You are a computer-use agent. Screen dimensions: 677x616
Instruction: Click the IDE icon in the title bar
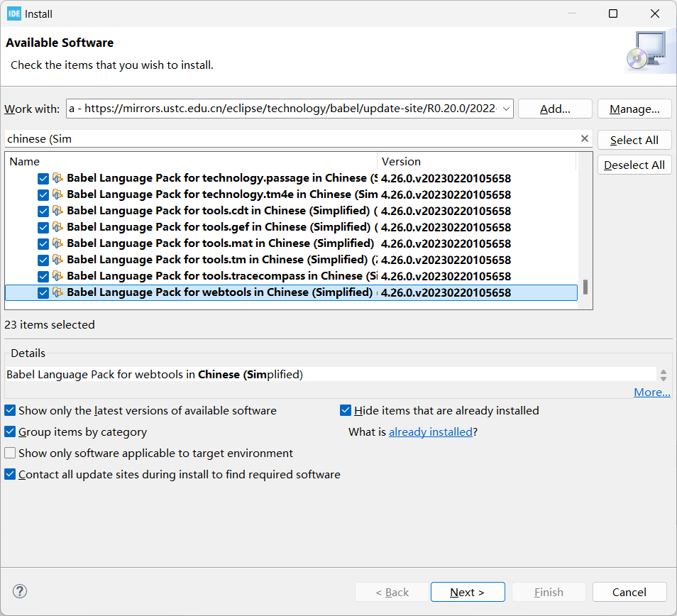click(13, 13)
